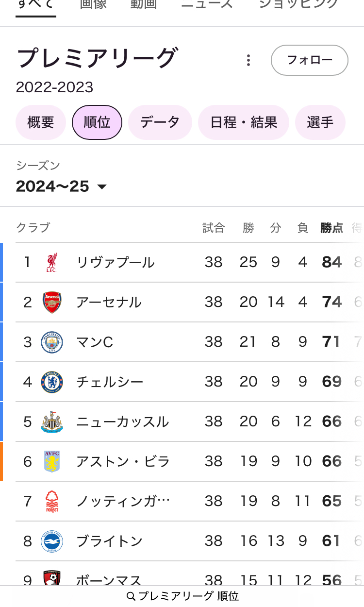Click the Brighton club crest icon
This screenshot has height=607, width=364.
pos(51,541)
